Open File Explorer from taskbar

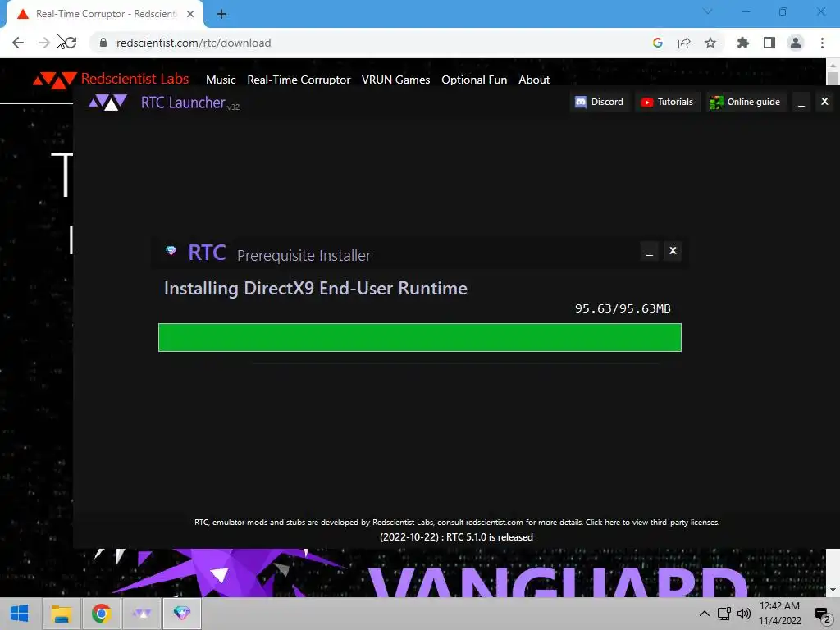[x=61, y=614]
